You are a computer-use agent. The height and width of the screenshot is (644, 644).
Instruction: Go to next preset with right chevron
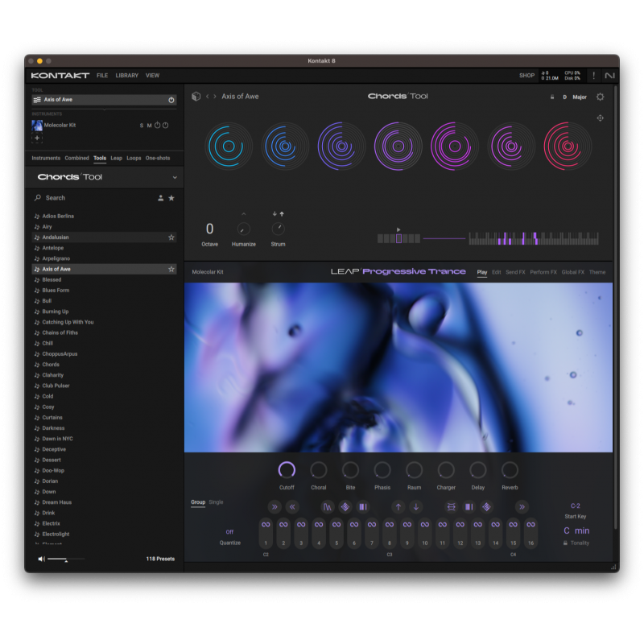(214, 97)
